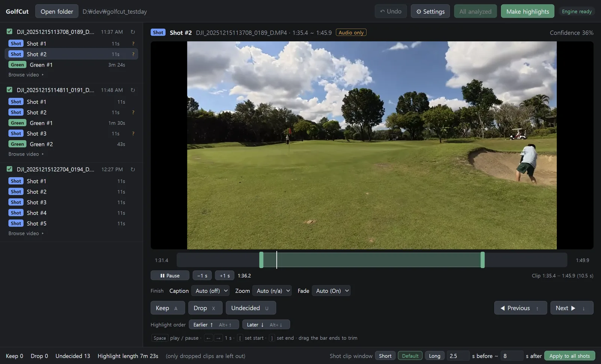Step back with the −1 s button
This screenshot has width=601, height=364.
[202, 275]
